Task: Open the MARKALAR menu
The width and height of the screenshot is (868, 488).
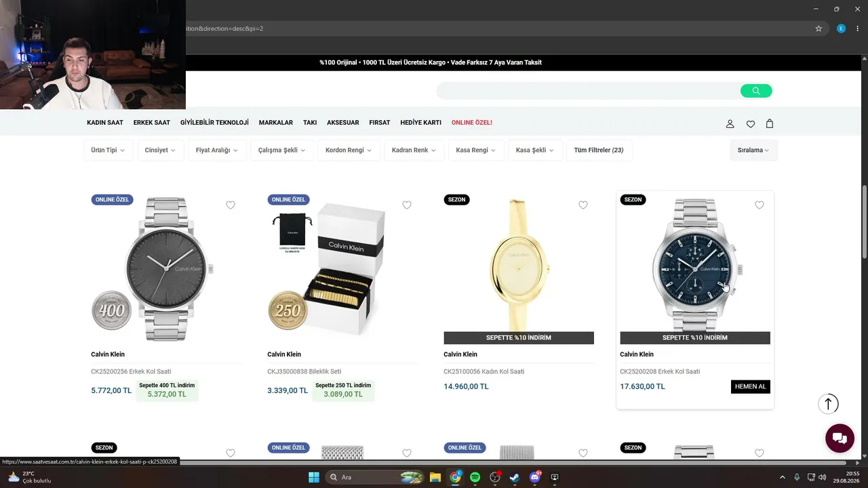Action: (x=276, y=123)
